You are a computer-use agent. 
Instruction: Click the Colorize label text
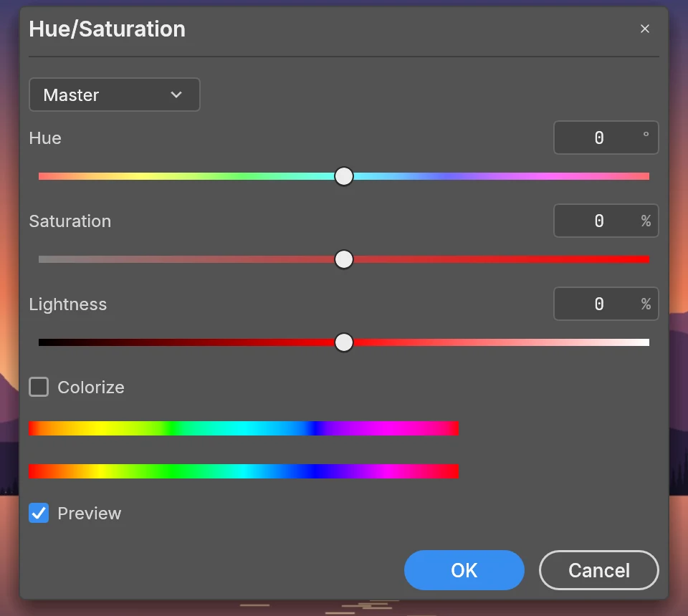click(x=91, y=388)
